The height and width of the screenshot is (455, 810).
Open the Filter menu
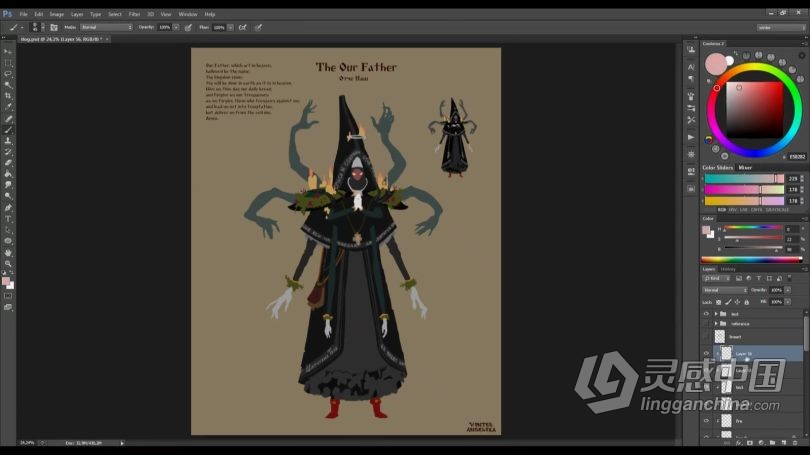[x=134, y=14]
